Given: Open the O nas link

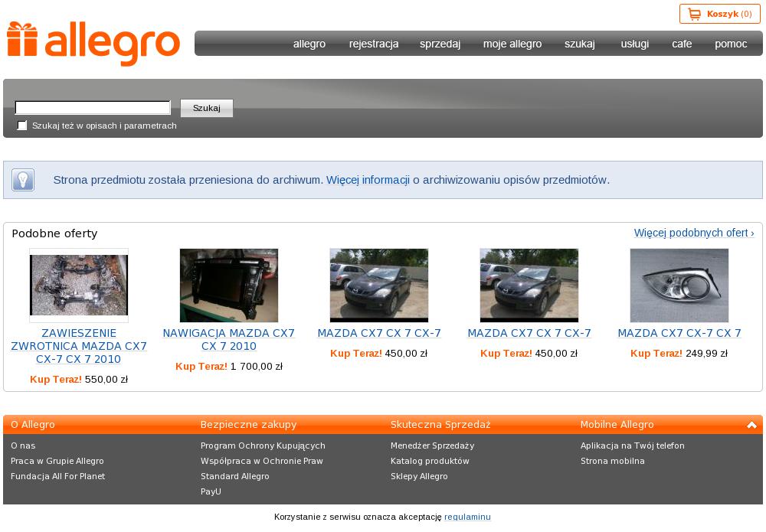Looking at the screenshot, I should [x=23, y=446].
